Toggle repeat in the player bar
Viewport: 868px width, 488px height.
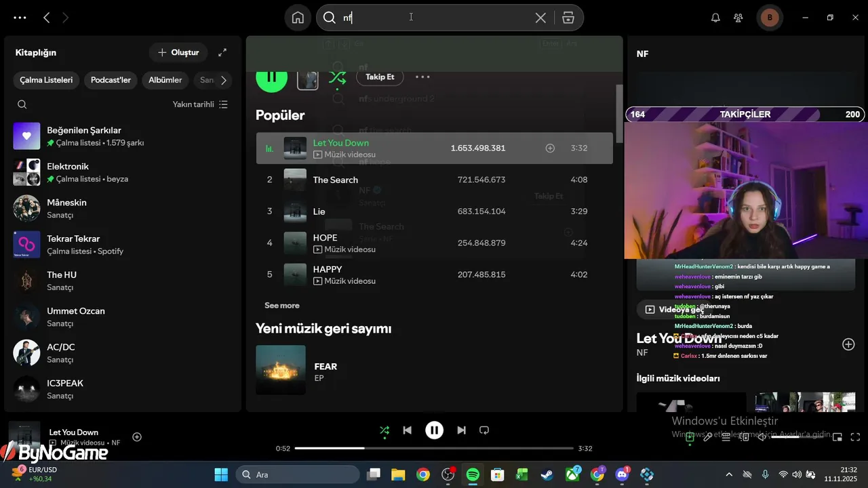point(484,430)
